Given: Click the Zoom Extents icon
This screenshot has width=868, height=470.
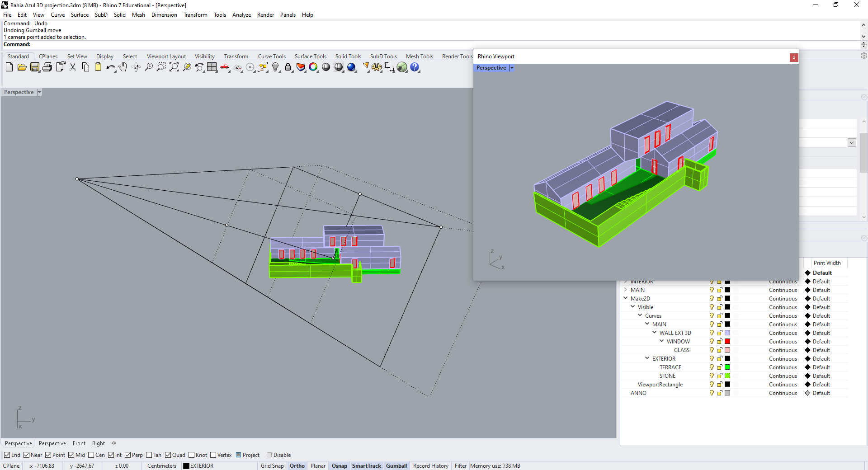Looking at the screenshot, I should tap(174, 67).
